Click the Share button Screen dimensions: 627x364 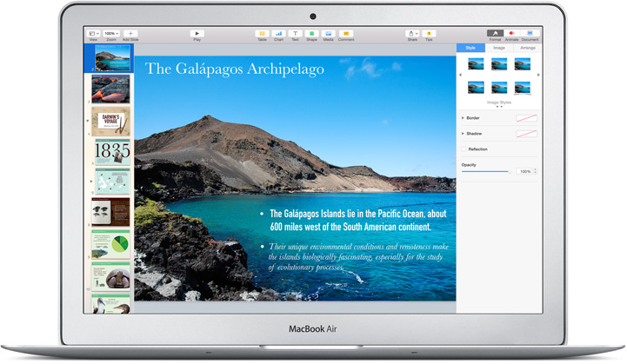point(411,33)
